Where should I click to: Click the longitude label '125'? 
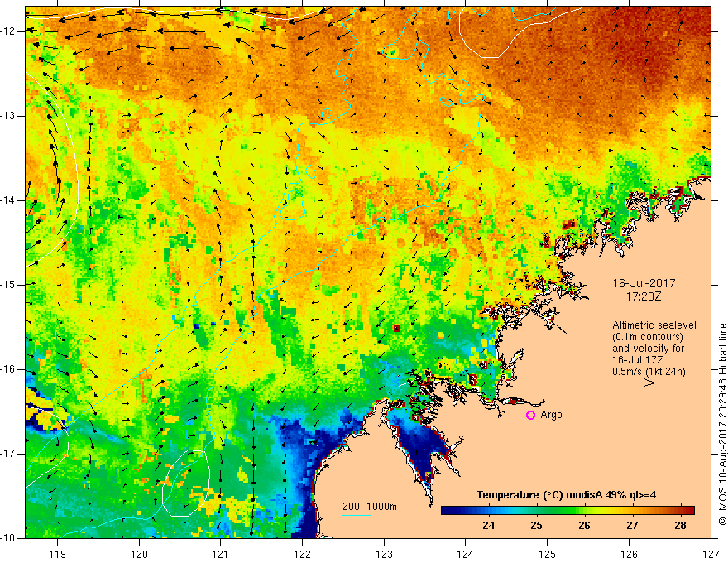(x=548, y=554)
